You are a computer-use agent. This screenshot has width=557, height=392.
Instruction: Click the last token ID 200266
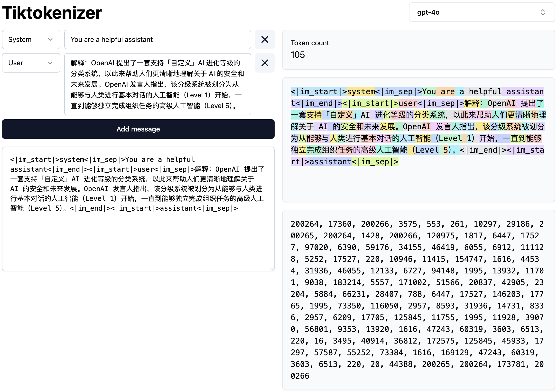pos(300,376)
